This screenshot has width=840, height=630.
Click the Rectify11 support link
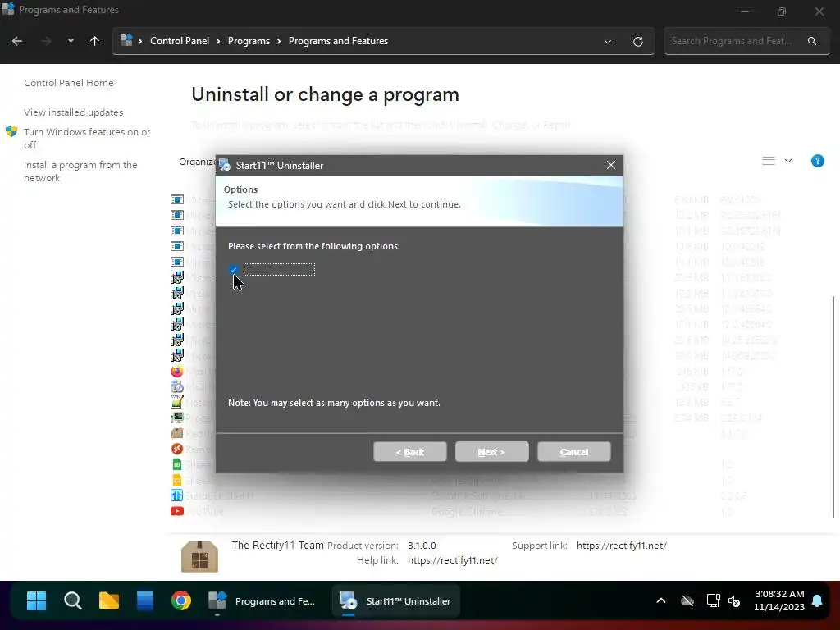click(622, 546)
